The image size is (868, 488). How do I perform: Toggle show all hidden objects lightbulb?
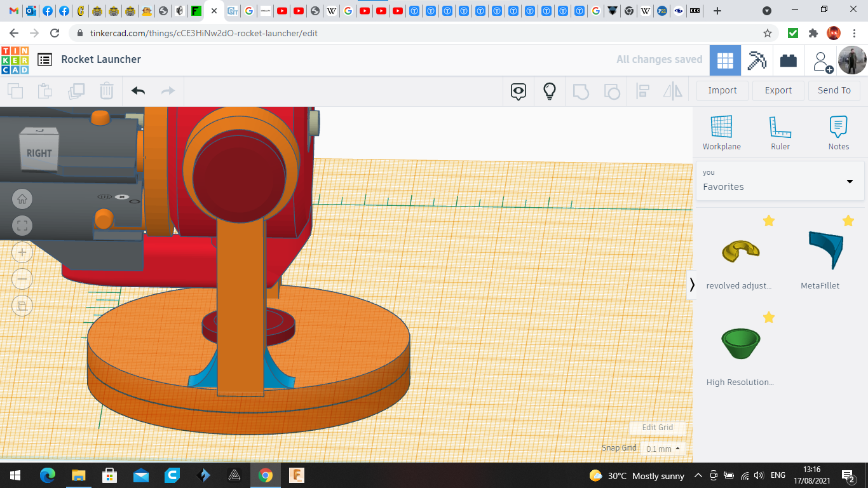pyautogui.click(x=550, y=91)
